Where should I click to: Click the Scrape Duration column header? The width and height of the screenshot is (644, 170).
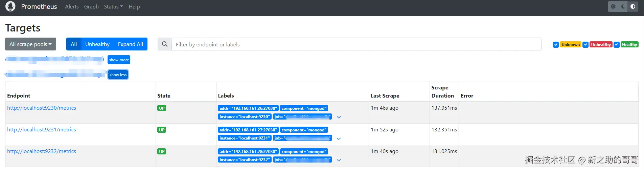click(443, 91)
